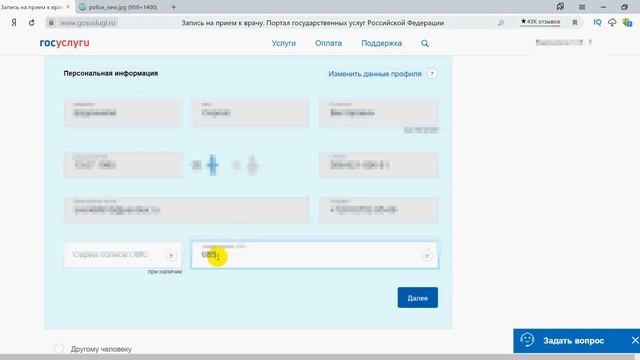Open the IQ extension icon

coord(597,22)
